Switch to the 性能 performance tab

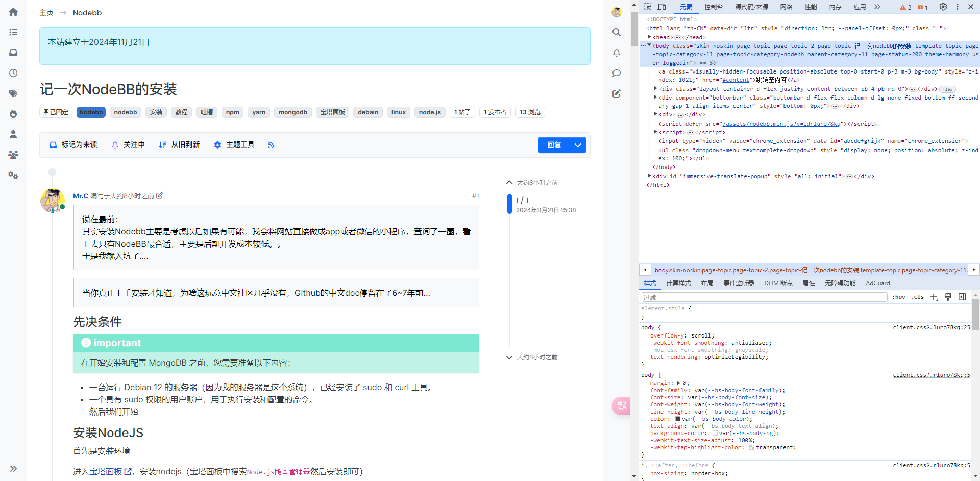811,7
